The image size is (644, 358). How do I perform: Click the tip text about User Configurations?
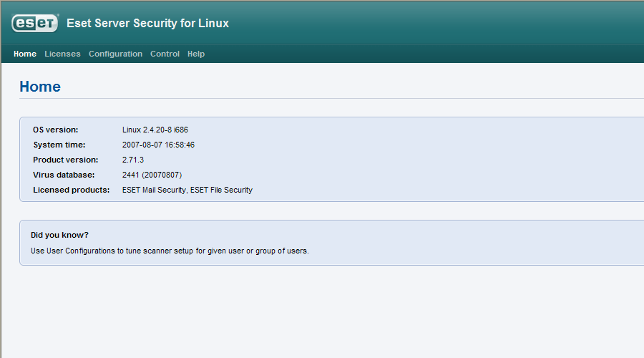point(170,251)
